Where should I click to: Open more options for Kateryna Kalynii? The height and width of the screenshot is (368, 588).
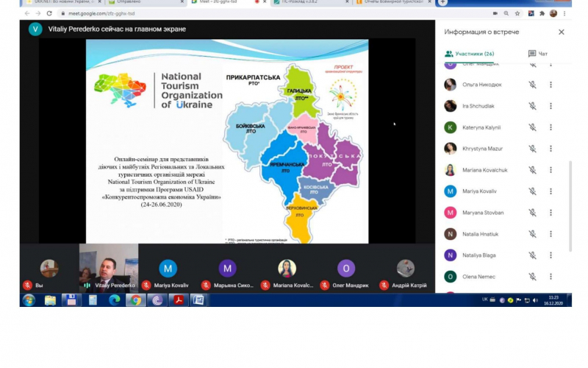[x=551, y=127]
